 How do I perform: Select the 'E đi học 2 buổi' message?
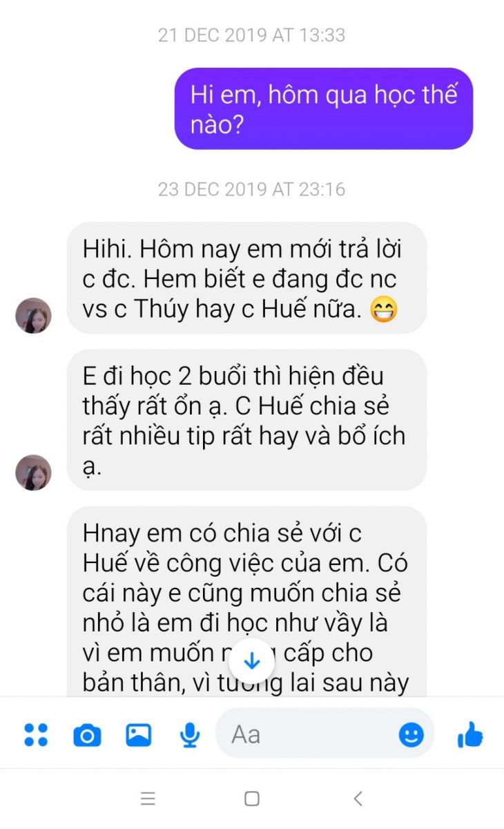coord(246,420)
